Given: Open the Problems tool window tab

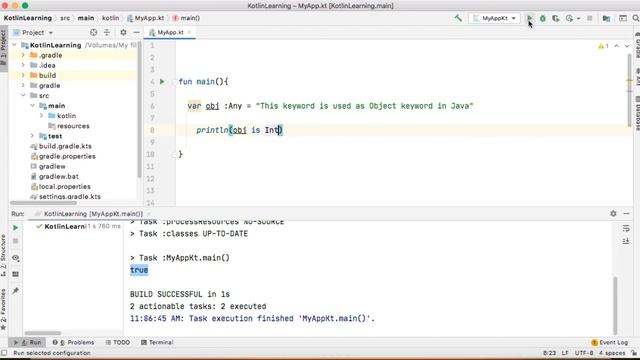Looking at the screenshot, I should pyautogui.click(x=73, y=342).
